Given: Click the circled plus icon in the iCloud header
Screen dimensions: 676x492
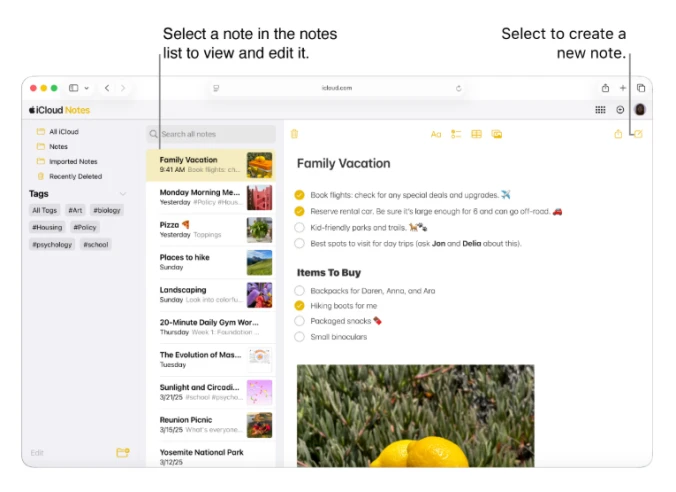Looking at the screenshot, I should tap(620, 110).
